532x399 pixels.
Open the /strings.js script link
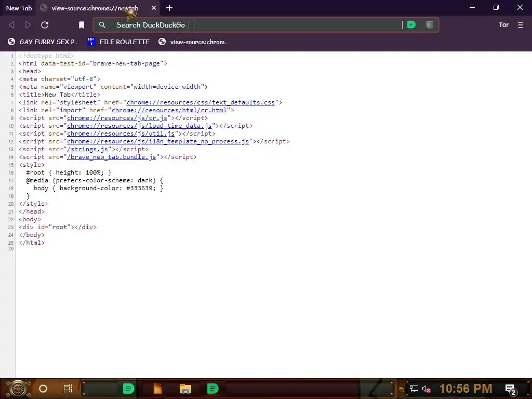coord(87,149)
